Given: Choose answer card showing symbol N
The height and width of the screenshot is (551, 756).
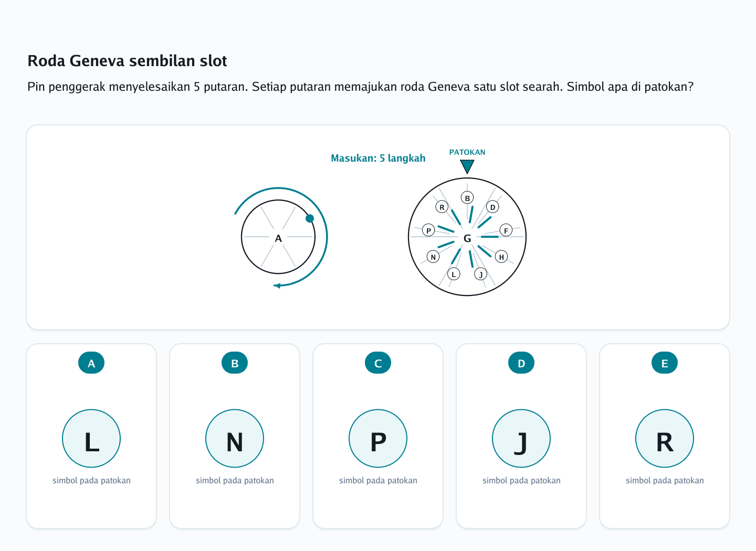Looking at the screenshot, I should tap(235, 436).
